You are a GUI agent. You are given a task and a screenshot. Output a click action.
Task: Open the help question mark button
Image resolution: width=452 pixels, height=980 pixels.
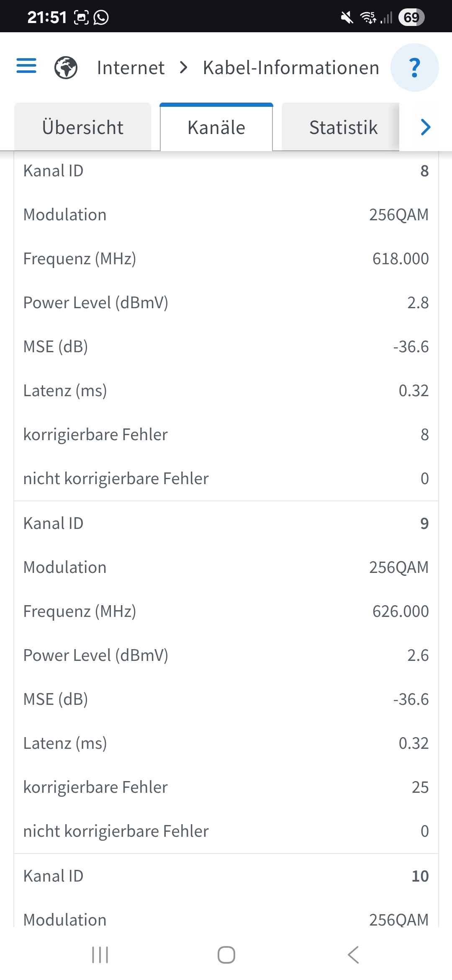[x=414, y=67]
